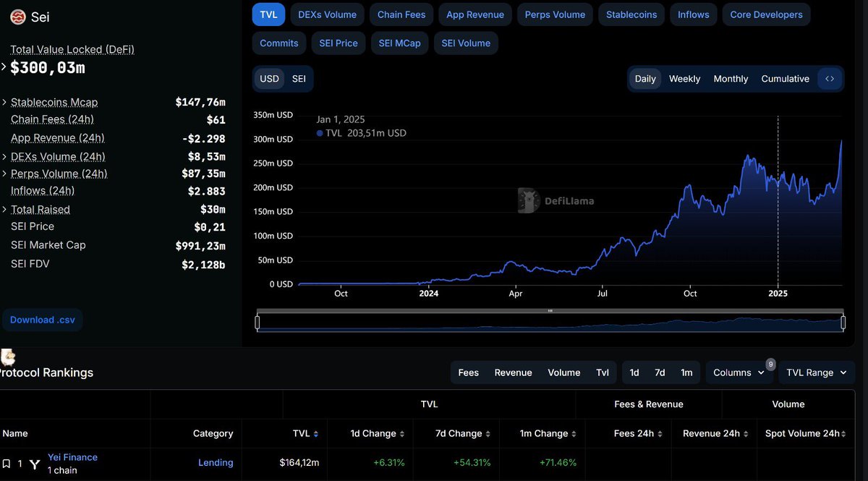Switch chart denomination to USD

pos(269,79)
